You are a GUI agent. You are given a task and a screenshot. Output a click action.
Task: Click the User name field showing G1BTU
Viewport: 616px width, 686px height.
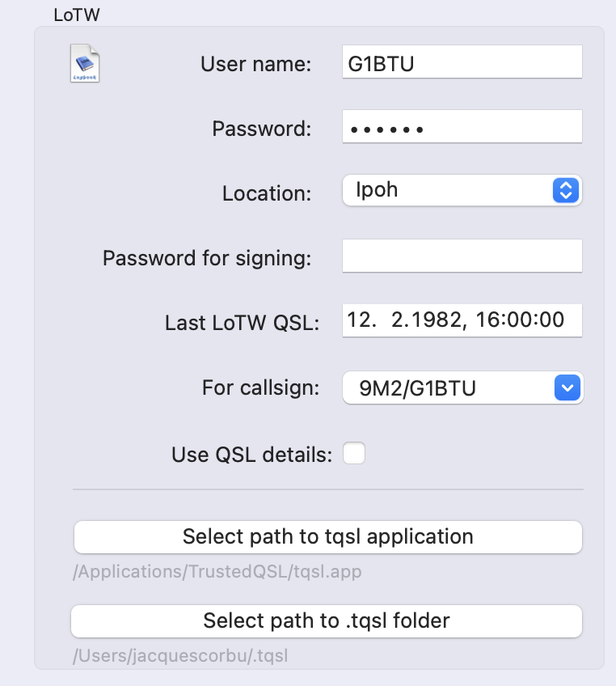pyautogui.click(x=462, y=61)
